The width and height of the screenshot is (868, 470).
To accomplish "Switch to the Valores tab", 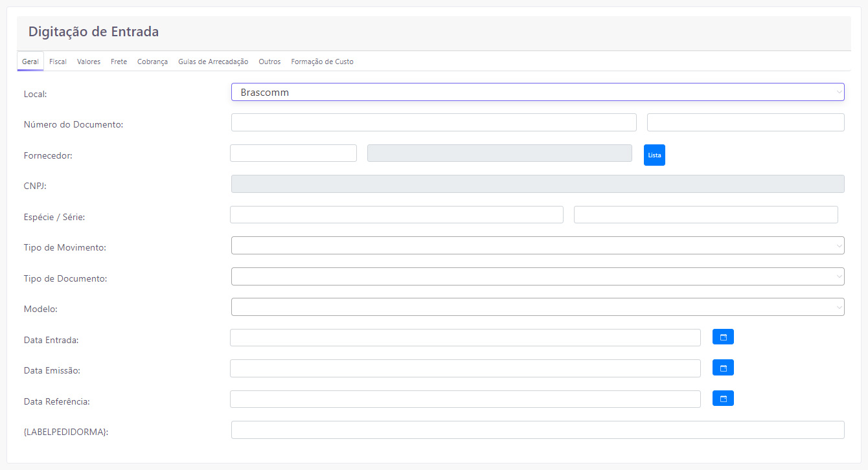I will (89, 62).
